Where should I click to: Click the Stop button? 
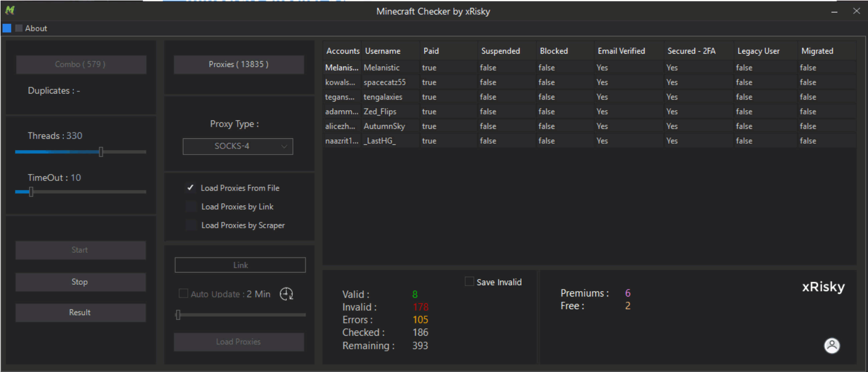80,282
